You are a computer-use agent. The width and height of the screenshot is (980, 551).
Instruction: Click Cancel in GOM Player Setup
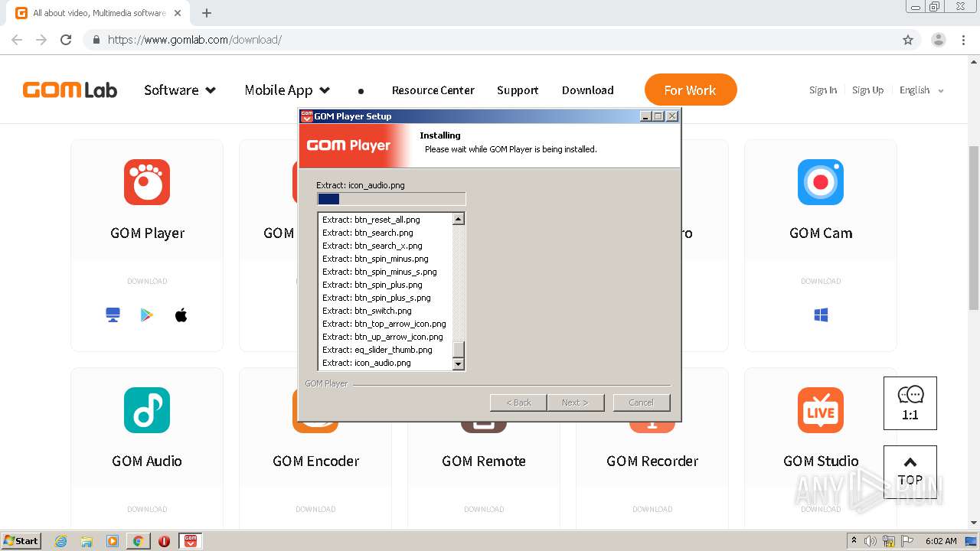coord(642,403)
